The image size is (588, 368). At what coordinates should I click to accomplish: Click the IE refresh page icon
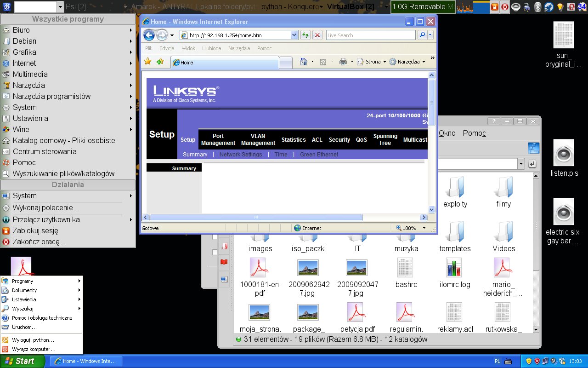click(x=305, y=35)
